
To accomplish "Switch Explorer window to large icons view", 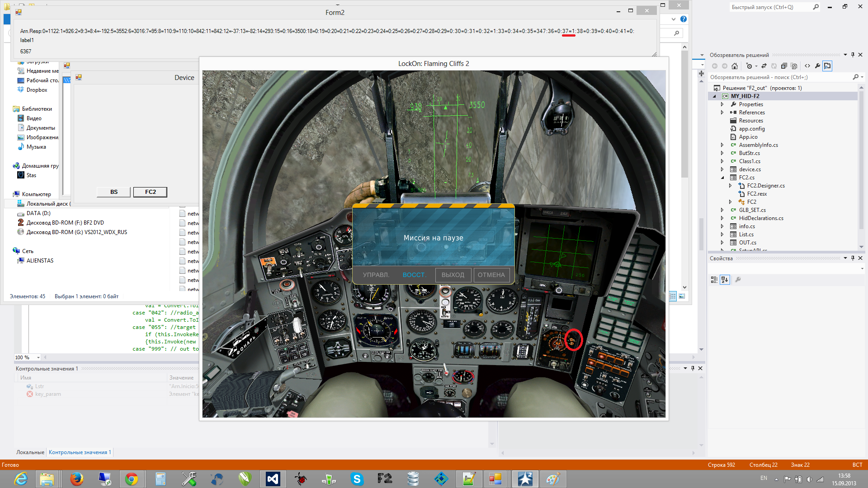I will [x=682, y=296].
